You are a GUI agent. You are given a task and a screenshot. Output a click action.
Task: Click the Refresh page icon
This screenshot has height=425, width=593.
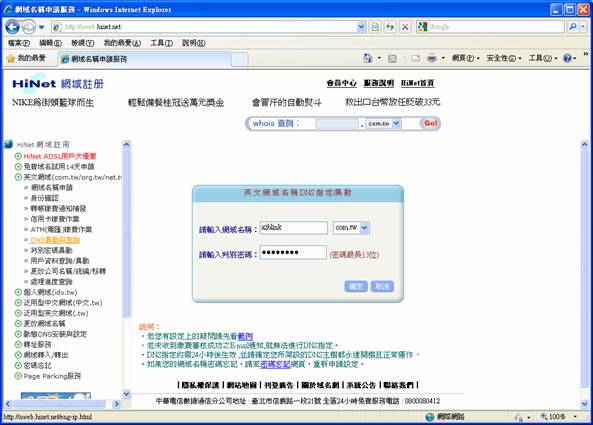click(x=390, y=27)
